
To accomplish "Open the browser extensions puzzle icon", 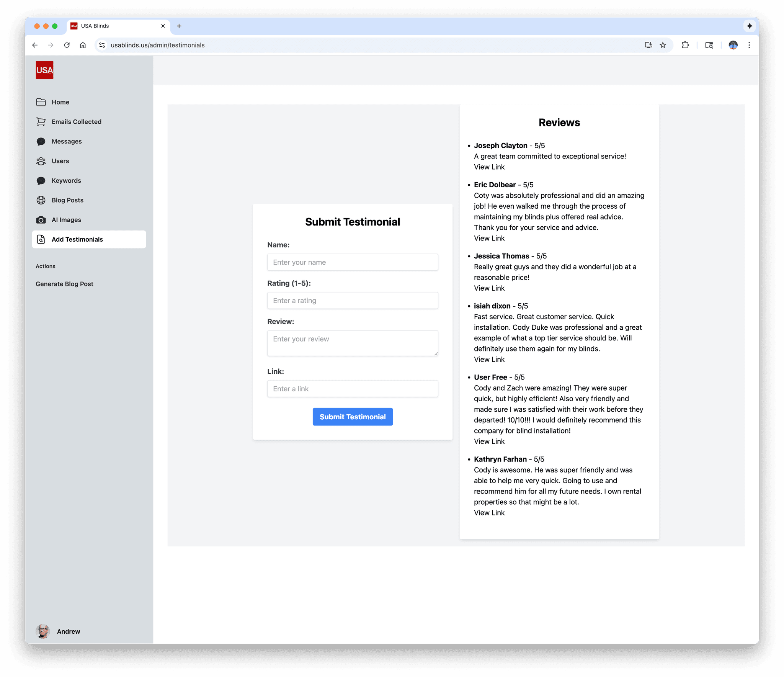I will pyautogui.click(x=685, y=45).
